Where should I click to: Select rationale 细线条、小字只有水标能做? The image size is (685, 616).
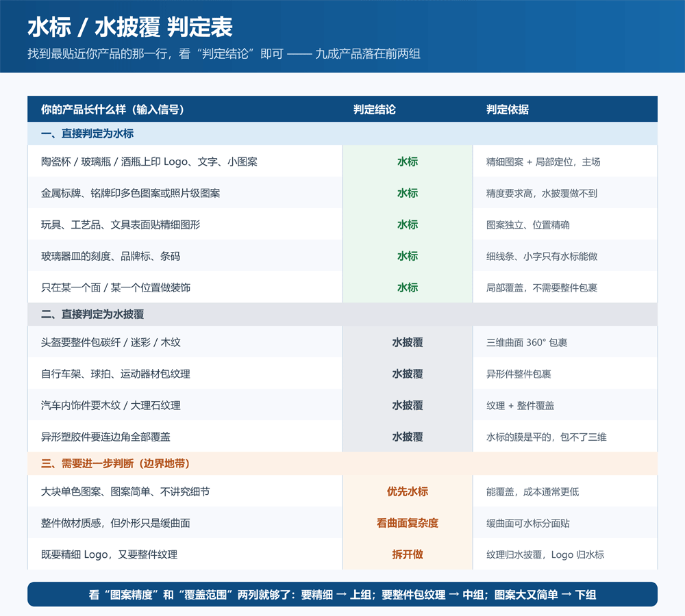tap(542, 256)
